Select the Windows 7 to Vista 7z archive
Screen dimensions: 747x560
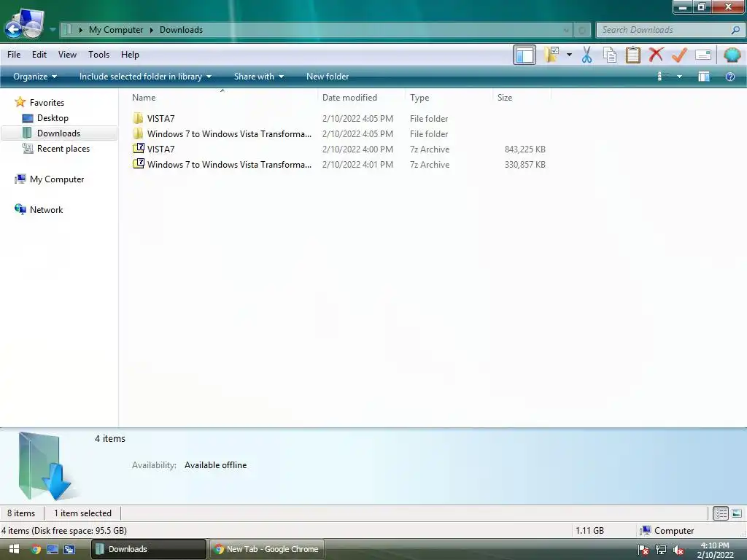[x=229, y=164]
